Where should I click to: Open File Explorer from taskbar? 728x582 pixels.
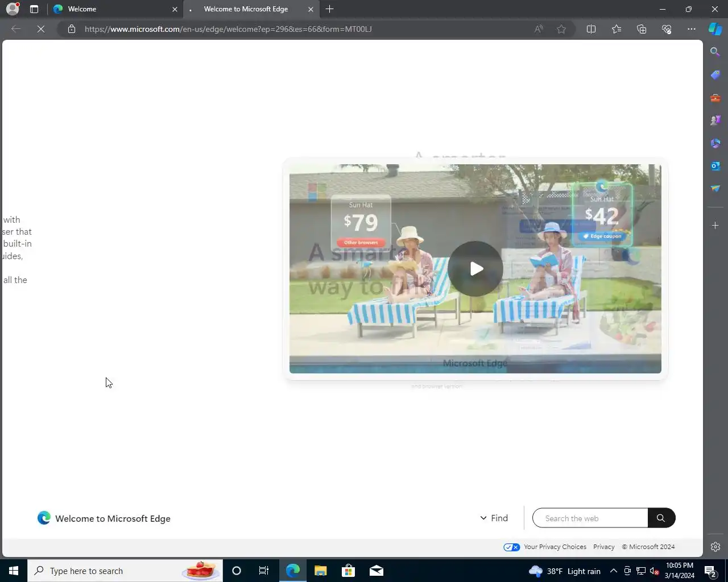point(321,571)
